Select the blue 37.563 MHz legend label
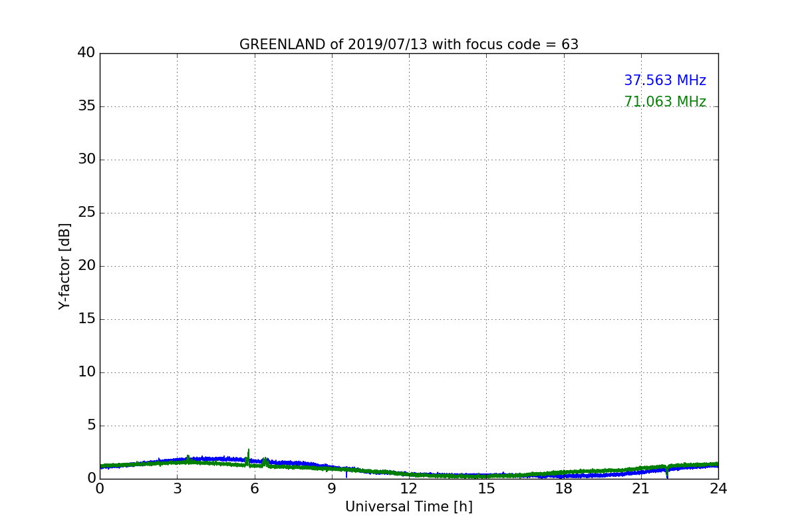This screenshot has height=532, width=798. pos(665,80)
